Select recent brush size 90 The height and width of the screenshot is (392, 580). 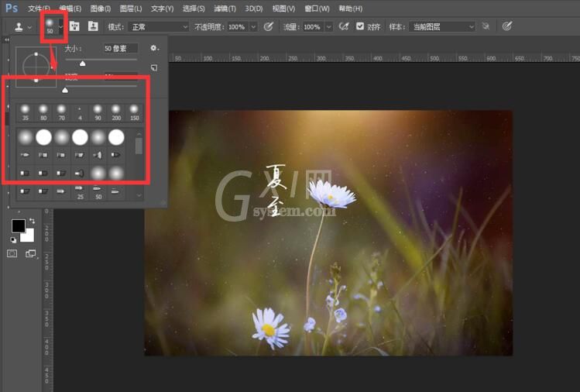click(x=98, y=112)
